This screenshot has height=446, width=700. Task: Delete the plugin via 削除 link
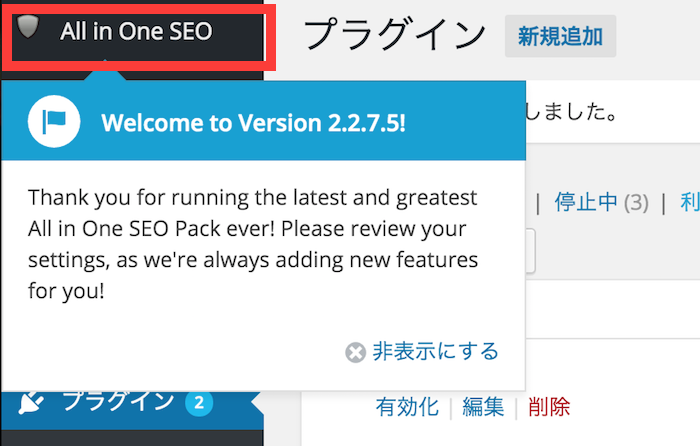point(549,407)
